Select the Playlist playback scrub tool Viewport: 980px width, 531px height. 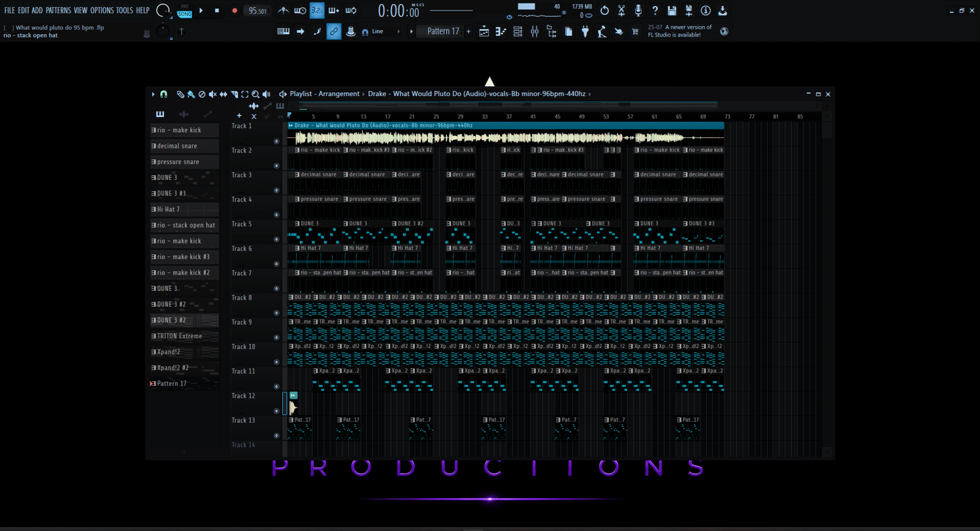coord(267,94)
